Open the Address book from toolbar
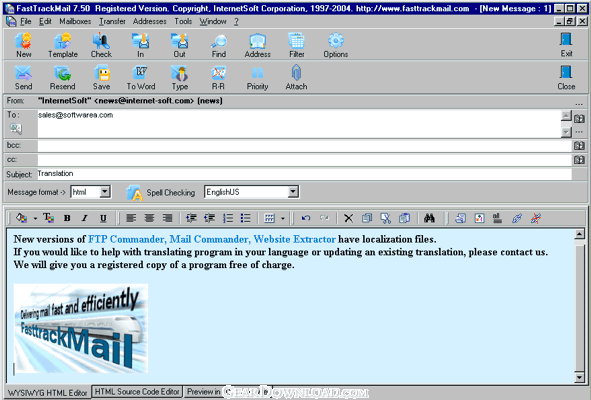The width and height of the screenshot is (591, 400). (257, 45)
